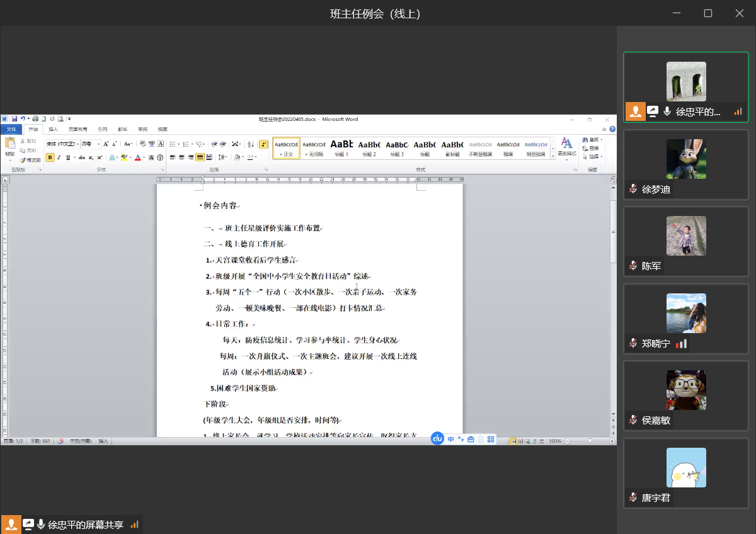This screenshot has width=756, height=534.
Task: Apply the 副标题 (Subtitle) style
Action: tap(452, 148)
